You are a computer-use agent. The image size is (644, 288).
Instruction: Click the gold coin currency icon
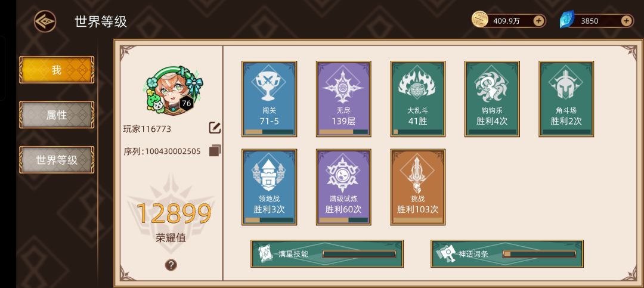(x=479, y=20)
